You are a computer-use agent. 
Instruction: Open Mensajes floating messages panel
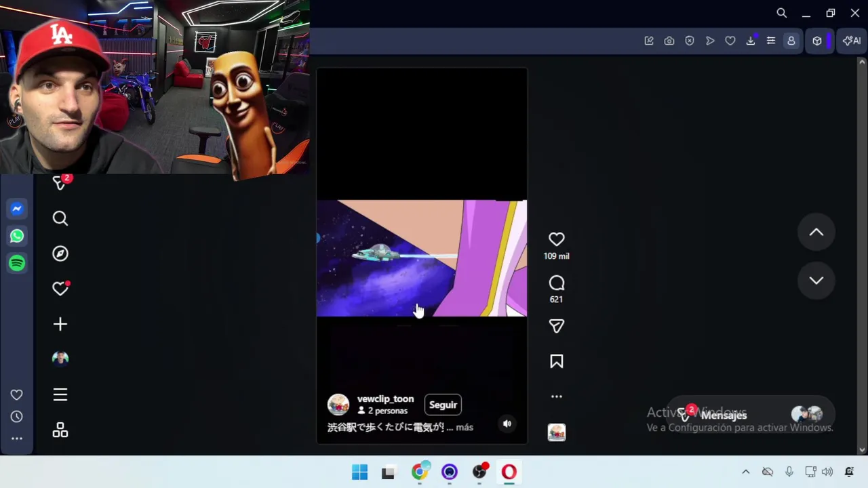coord(750,415)
